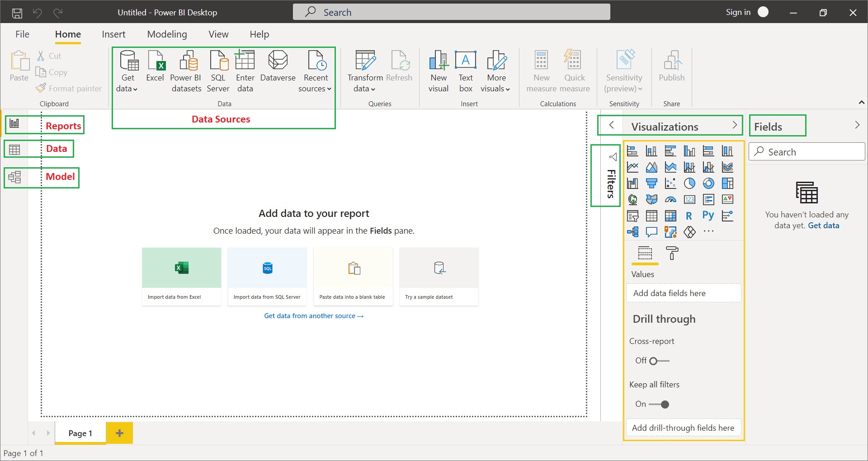The image size is (868, 461).
Task: Select the pie chart visualization
Action: [x=689, y=183]
